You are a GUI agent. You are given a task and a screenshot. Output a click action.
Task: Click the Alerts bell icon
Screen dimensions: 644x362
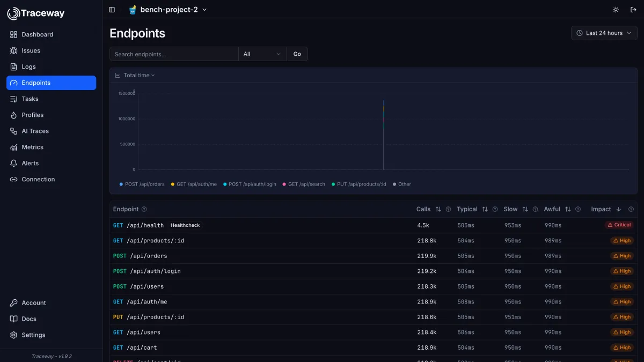(13, 163)
